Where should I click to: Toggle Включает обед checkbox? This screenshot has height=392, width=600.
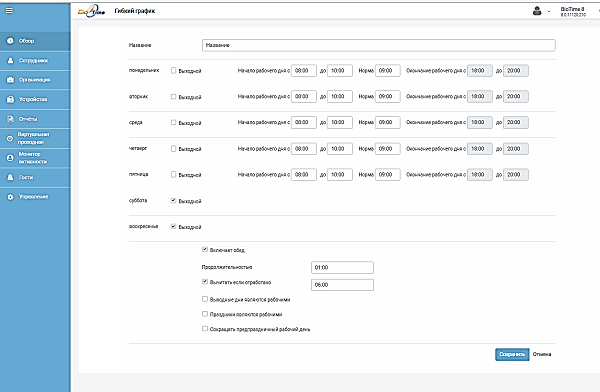(x=205, y=250)
